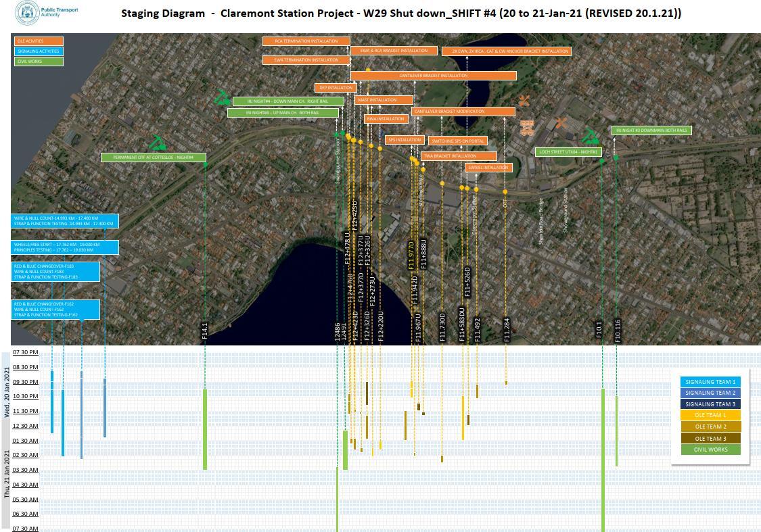This screenshot has width=761, height=532.
Task: Click the Civil Works entry in team legend
Action: 710,450
